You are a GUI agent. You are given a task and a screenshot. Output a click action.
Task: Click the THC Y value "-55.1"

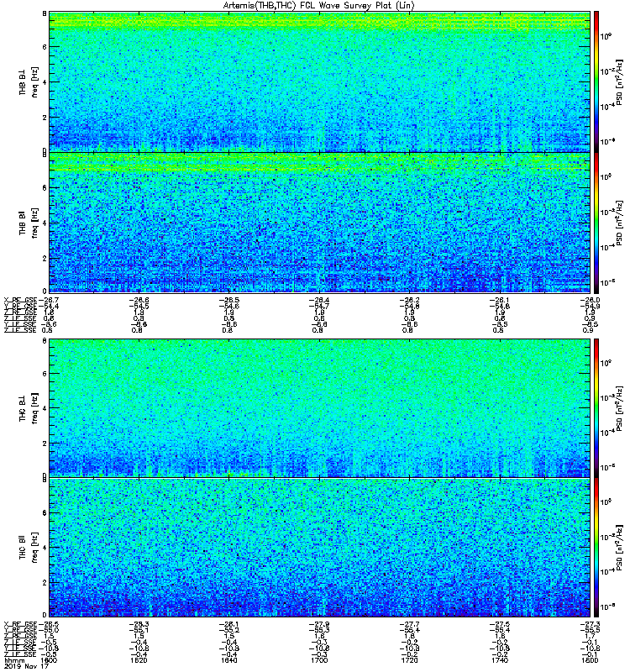click(x=139, y=631)
